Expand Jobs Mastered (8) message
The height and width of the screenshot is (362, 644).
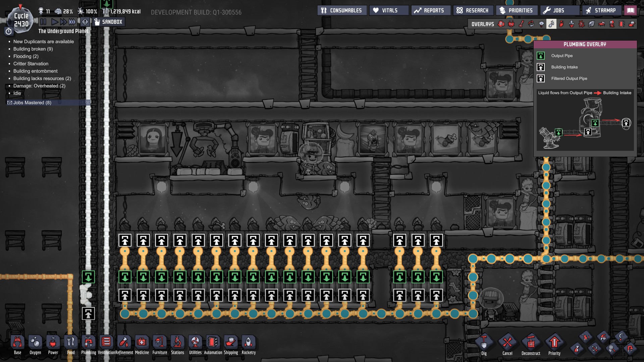click(32, 103)
